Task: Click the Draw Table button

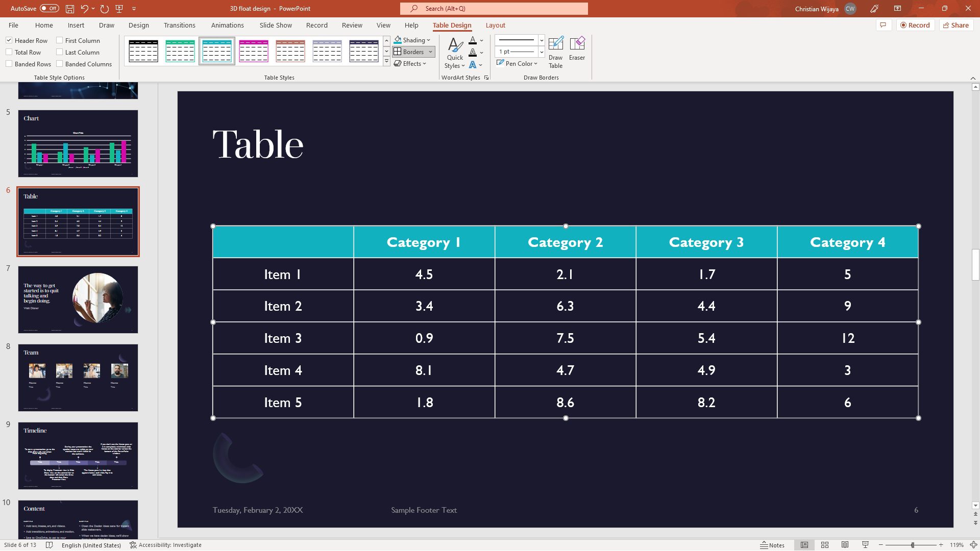Action: click(x=556, y=51)
